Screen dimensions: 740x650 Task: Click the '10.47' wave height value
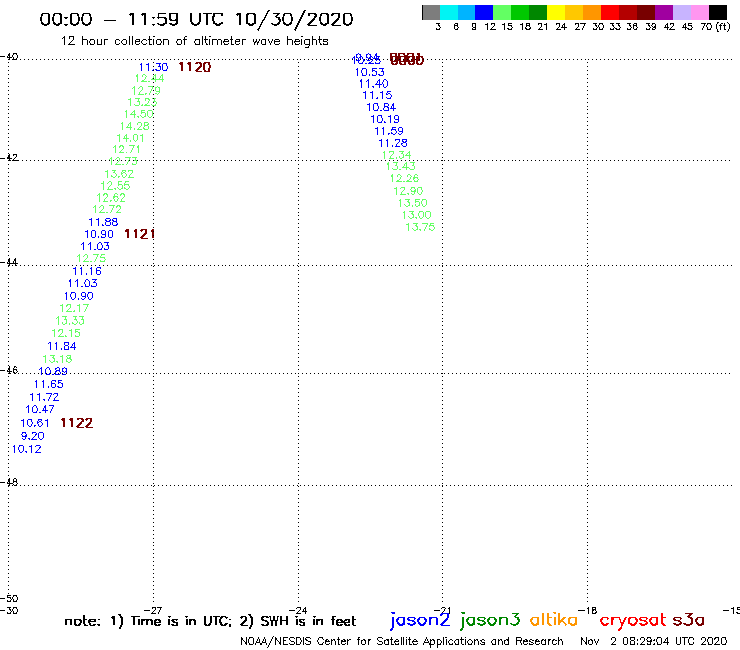[x=40, y=410]
